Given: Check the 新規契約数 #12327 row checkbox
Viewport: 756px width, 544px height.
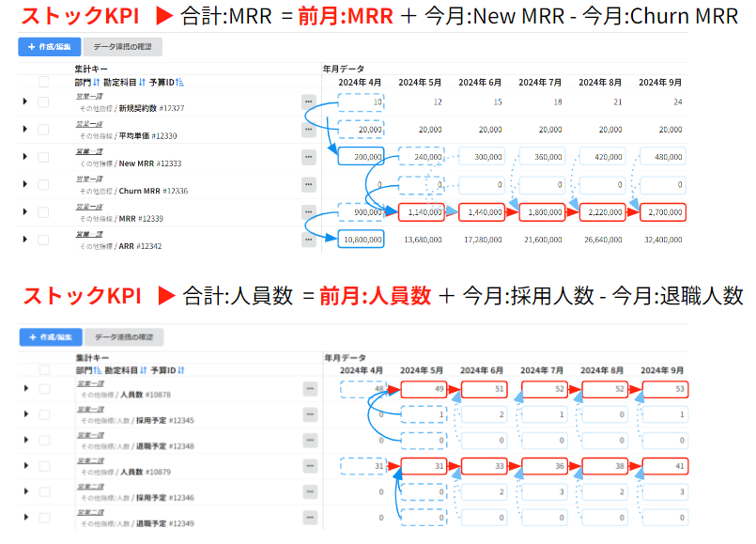Looking at the screenshot, I should 43,101.
